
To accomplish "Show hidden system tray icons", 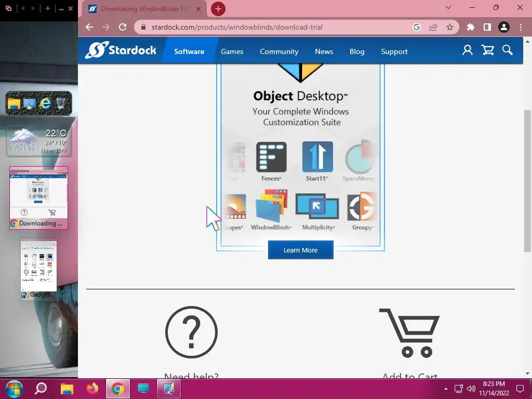I will tap(446, 389).
